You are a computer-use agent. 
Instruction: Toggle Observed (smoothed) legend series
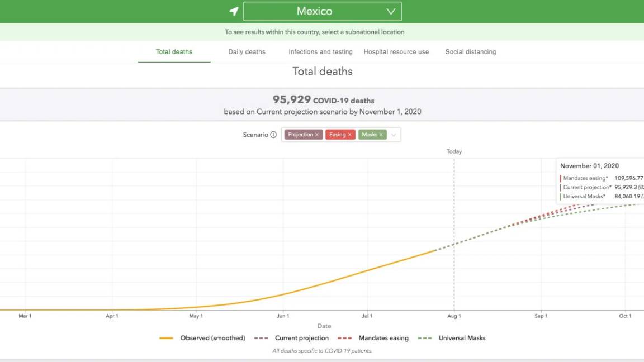[x=202, y=338]
